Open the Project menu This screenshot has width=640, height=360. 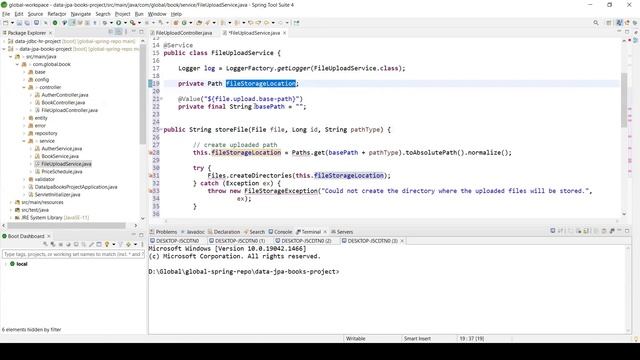click(122, 14)
